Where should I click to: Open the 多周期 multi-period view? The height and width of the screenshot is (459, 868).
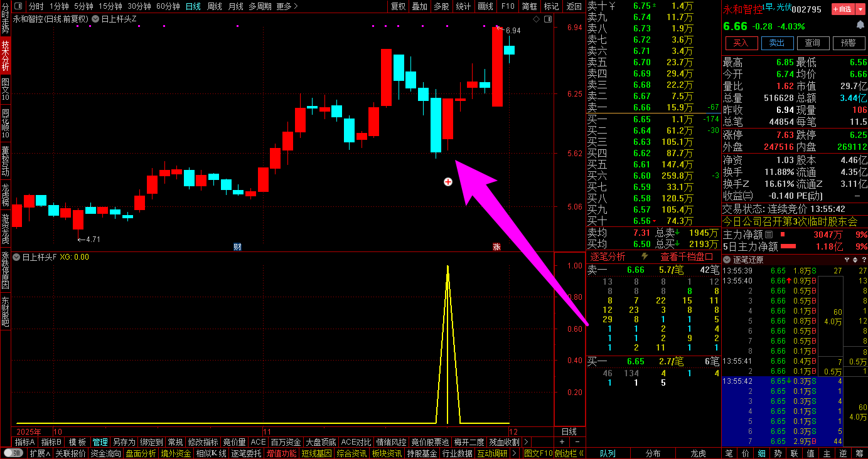[260, 6]
